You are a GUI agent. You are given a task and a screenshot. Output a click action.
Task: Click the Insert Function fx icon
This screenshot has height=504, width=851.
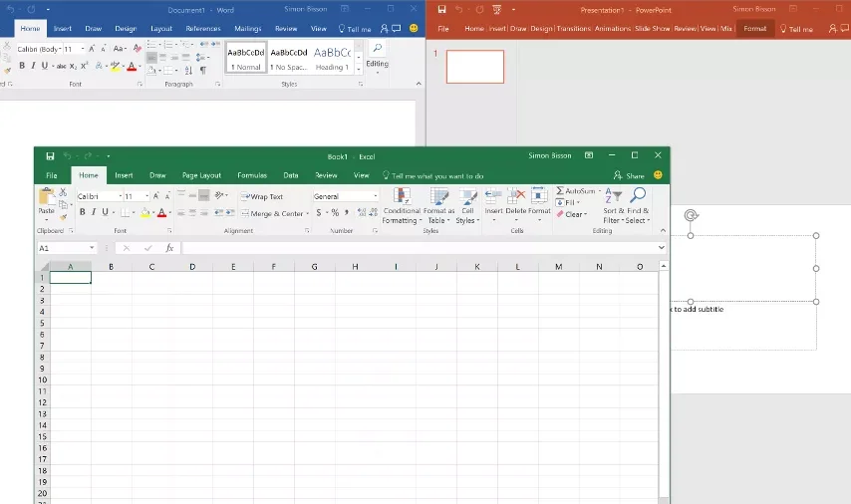(x=169, y=248)
